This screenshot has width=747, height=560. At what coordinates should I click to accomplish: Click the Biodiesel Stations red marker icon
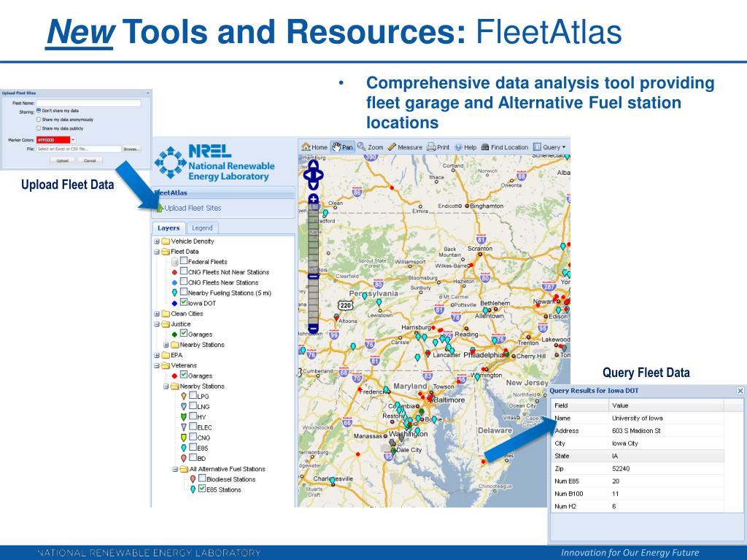tap(193, 479)
